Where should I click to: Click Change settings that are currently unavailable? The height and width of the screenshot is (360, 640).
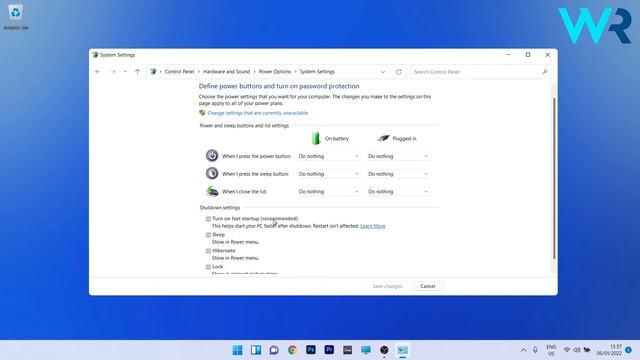[x=258, y=113]
